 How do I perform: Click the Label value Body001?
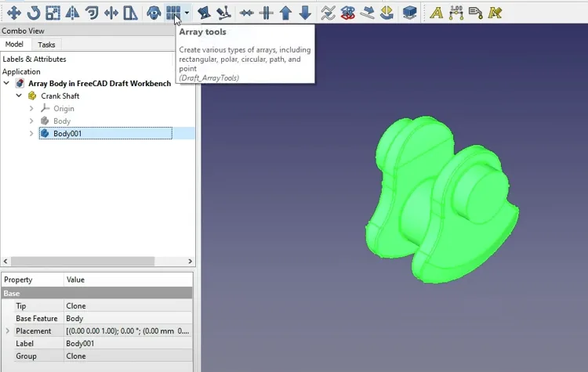click(129, 344)
